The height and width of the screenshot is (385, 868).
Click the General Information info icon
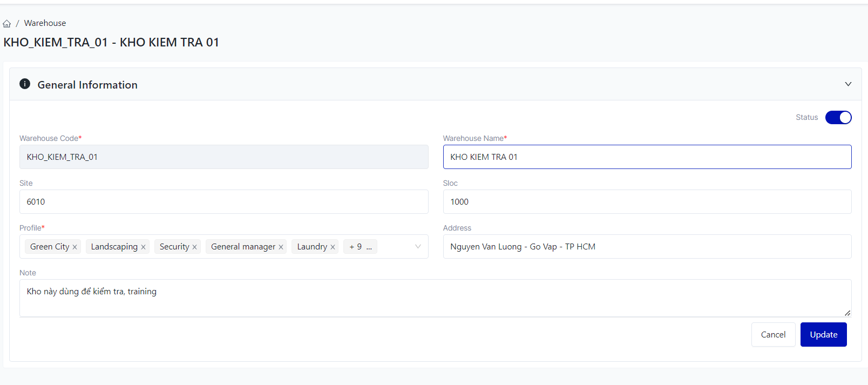point(25,84)
